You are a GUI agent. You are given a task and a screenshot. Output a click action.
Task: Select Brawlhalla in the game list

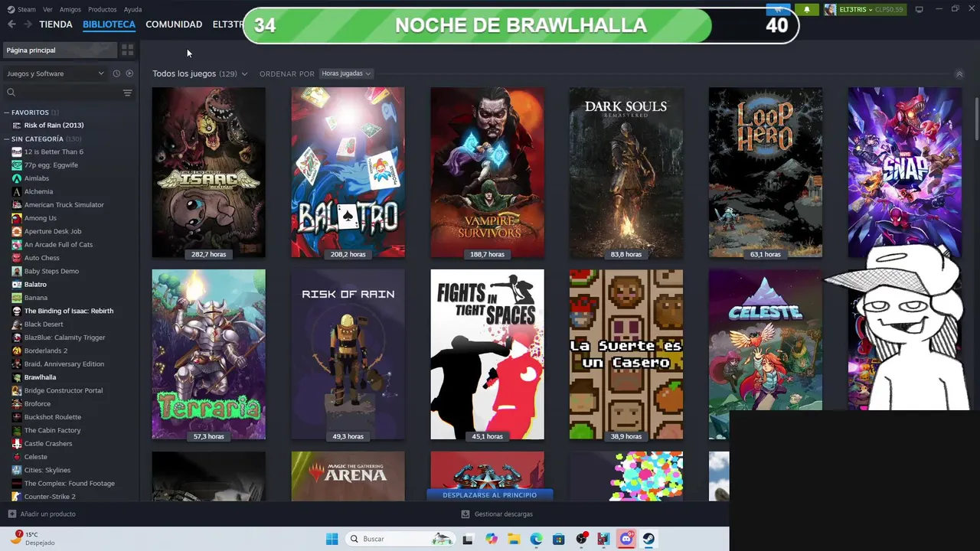click(40, 377)
